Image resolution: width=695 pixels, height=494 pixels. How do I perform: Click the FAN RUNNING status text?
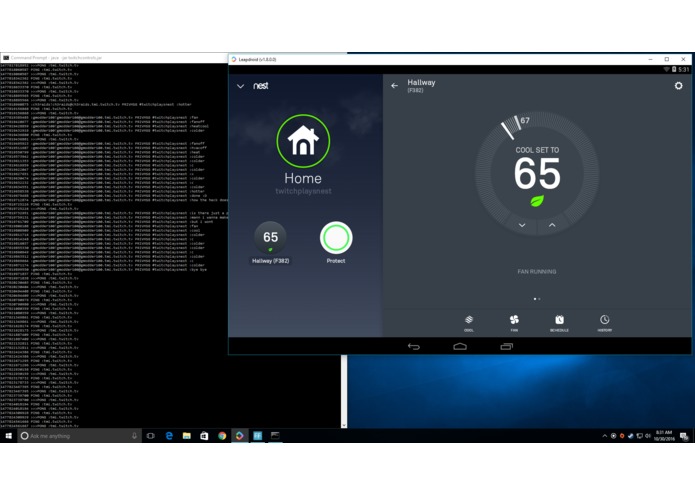coord(537,272)
